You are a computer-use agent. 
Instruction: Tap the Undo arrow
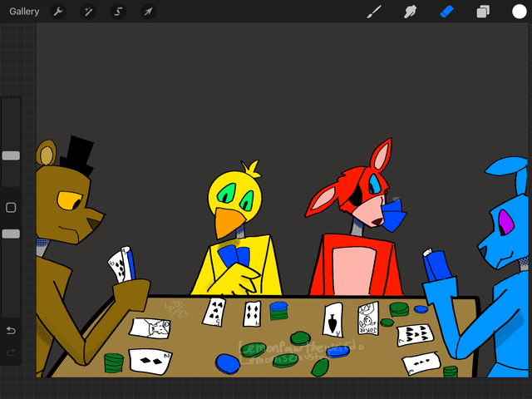click(11, 330)
